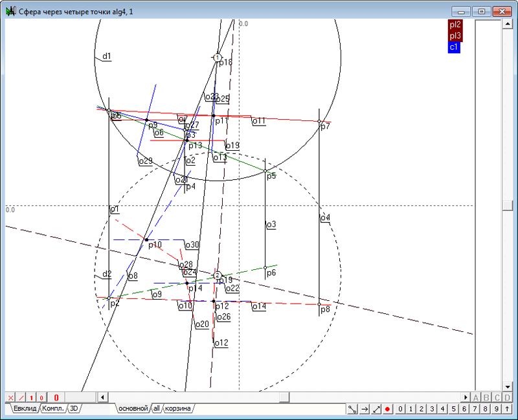Click the letter A button

click(x=476, y=397)
